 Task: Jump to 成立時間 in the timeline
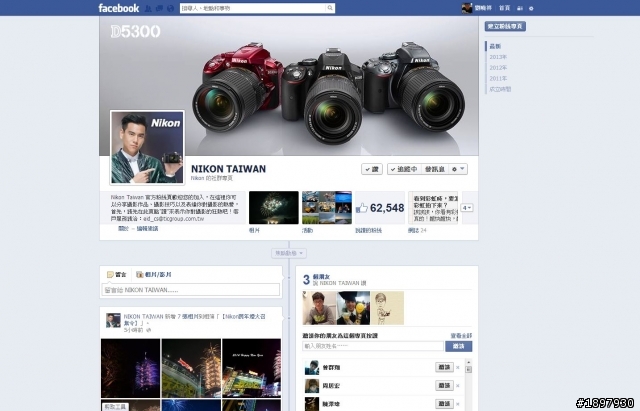click(500, 89)
